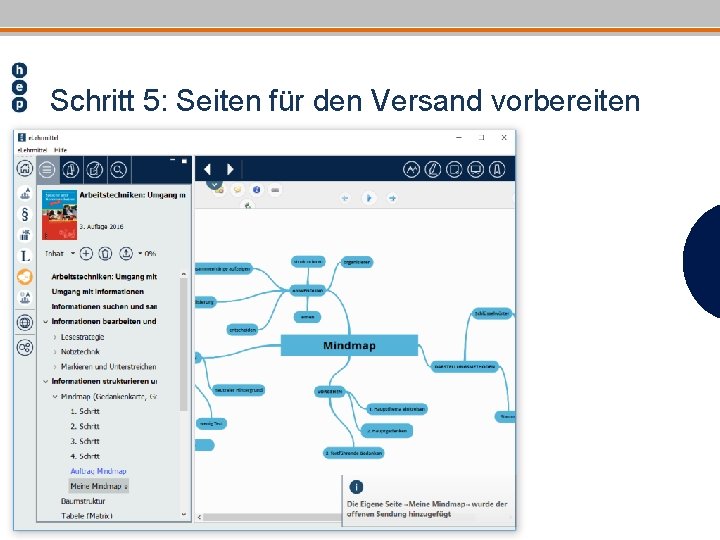Click the horizontal scrollbar under mindmap
The width and height of the screenshot is (720, 540).
pyautogui.click(x=273, y=517)
